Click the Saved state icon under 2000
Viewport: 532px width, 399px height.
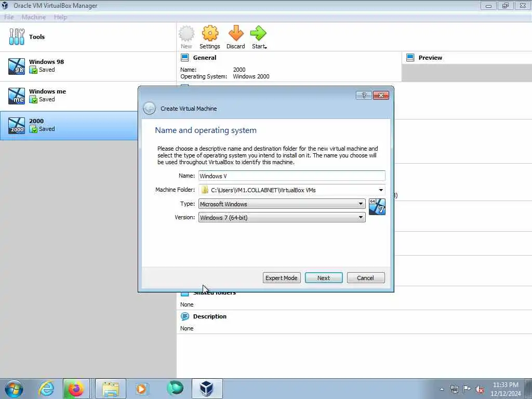coord(33,129)
